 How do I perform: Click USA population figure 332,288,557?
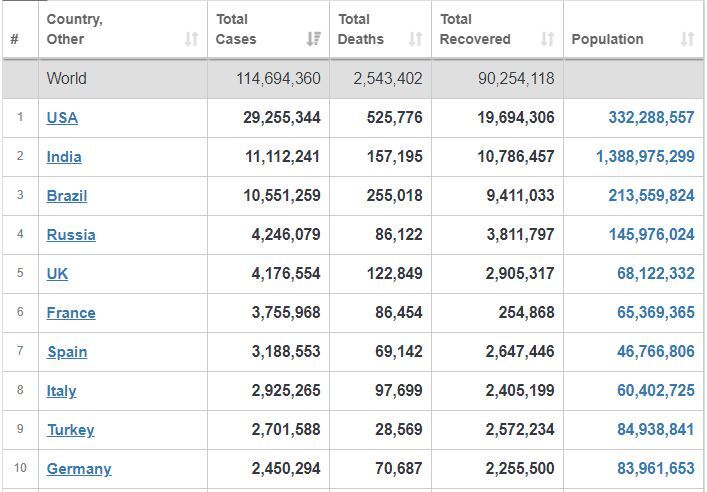tap(651, 118)
